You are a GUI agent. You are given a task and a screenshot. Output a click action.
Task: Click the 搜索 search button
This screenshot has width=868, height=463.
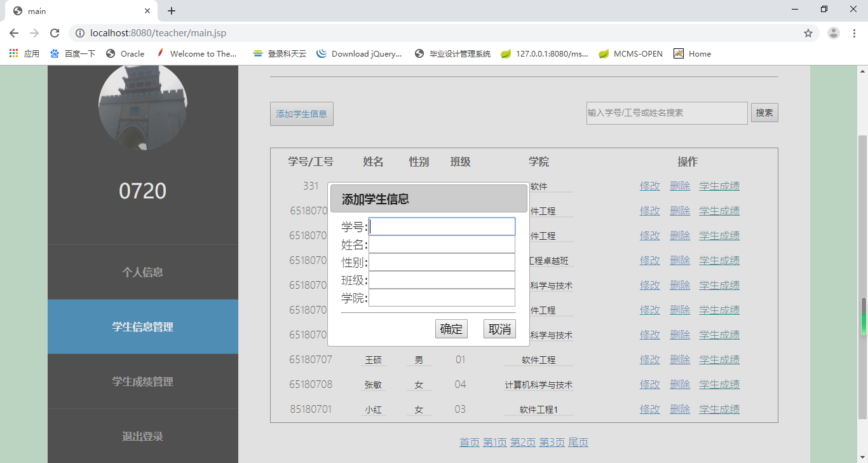point(764,112)
